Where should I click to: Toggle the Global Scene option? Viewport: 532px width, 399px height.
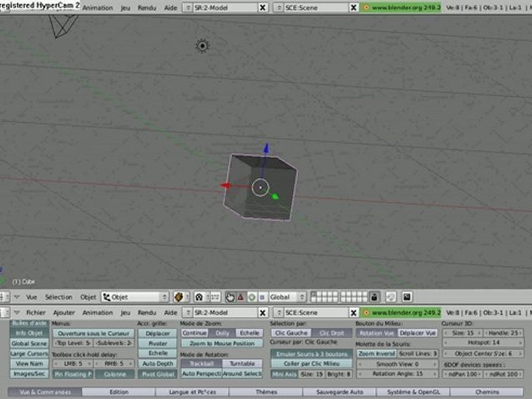[x=29, y=344]
